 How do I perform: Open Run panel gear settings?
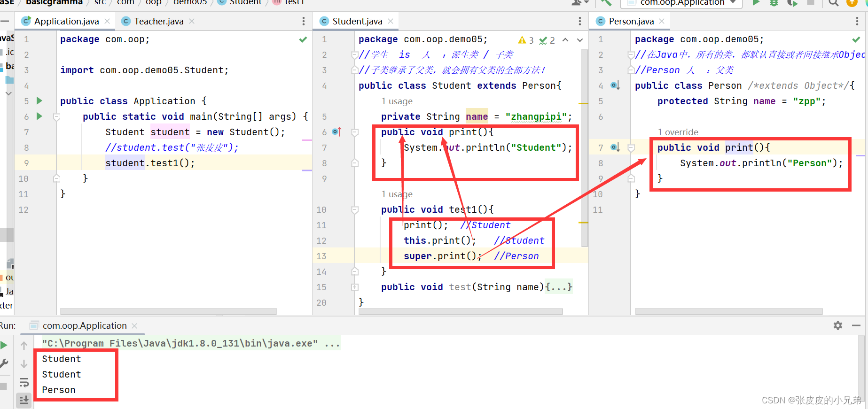coord(838,325)
